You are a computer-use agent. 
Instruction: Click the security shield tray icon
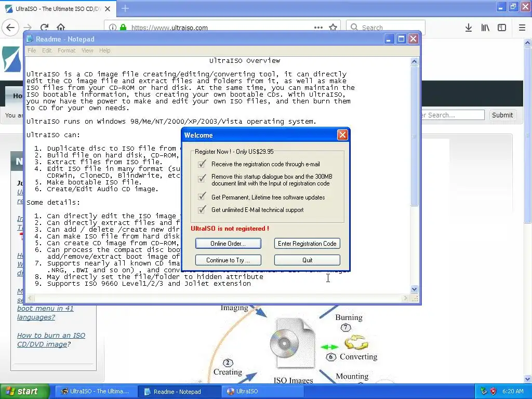(494, 391)
